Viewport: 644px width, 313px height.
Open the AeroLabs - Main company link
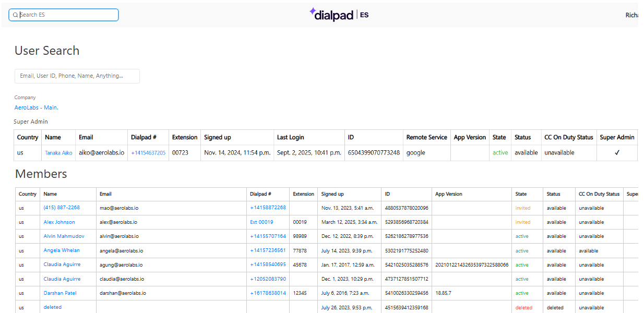pyautogui.click(x=36, y=107)
